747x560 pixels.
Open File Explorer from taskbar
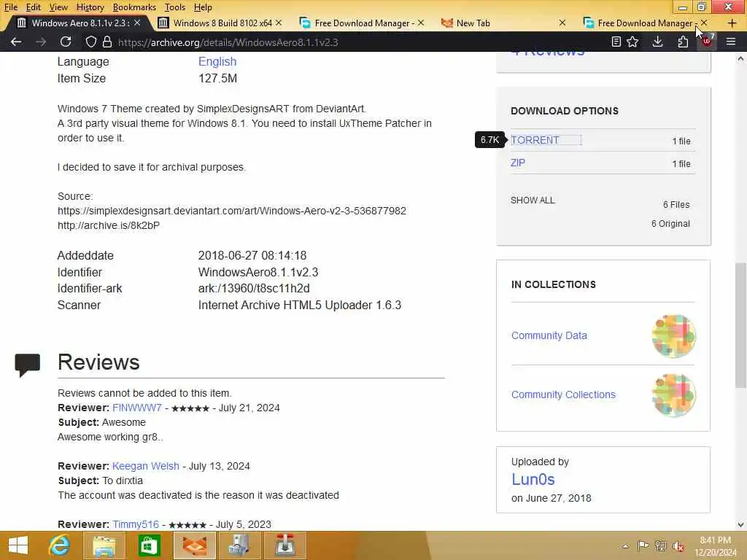pyautogui.click(x=104, y=545)
